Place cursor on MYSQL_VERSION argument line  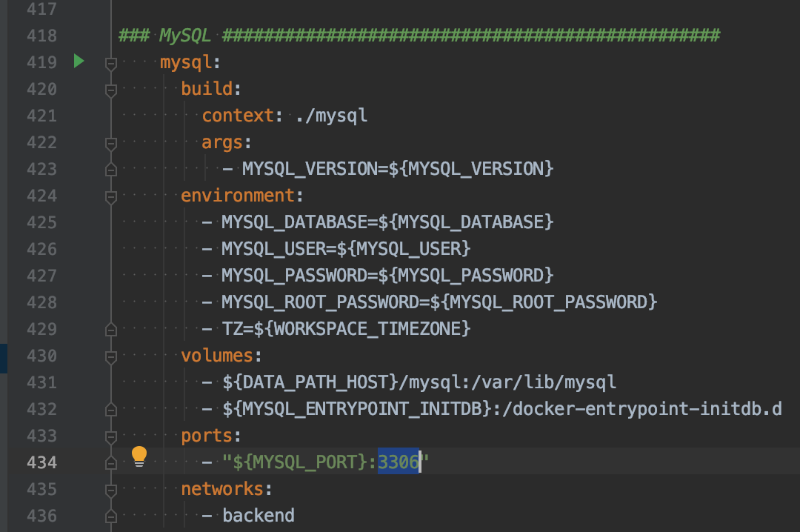pyautogui.click(x=387, y=169)
